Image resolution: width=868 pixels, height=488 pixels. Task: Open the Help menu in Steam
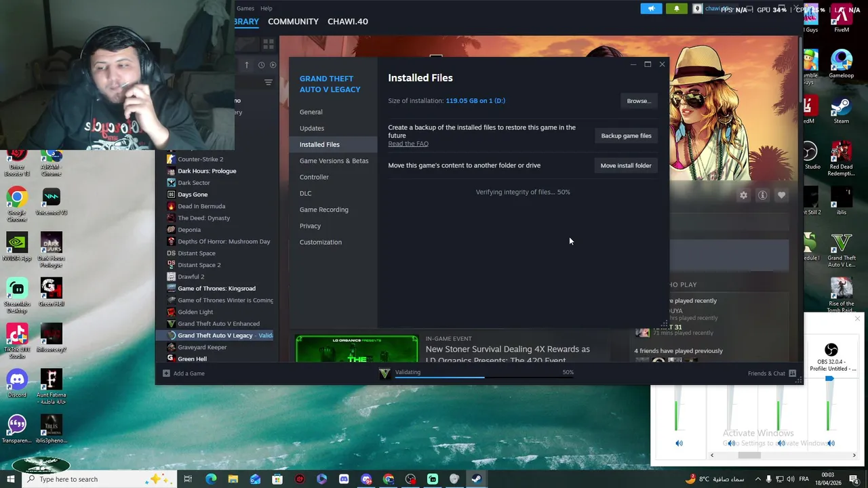[267, 9]
